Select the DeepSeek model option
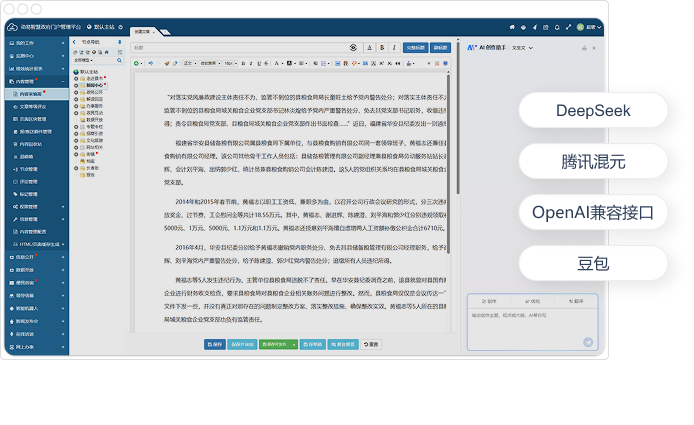This screenshot has width=694, height=425. pos(593,110)
